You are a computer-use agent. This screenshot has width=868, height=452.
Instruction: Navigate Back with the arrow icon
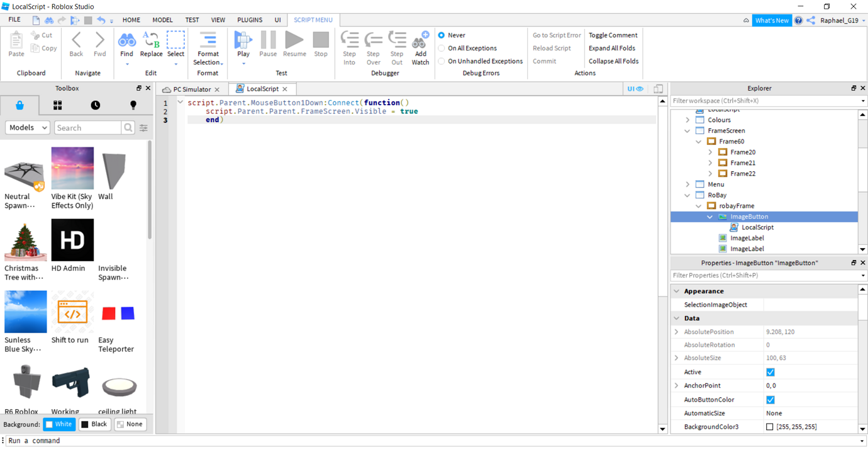tap(76, 40)
